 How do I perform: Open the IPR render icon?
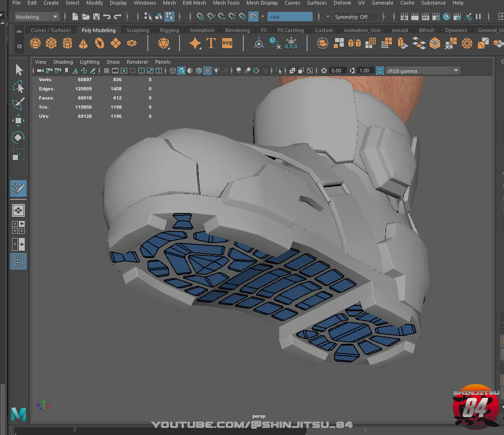pos(425,17)
